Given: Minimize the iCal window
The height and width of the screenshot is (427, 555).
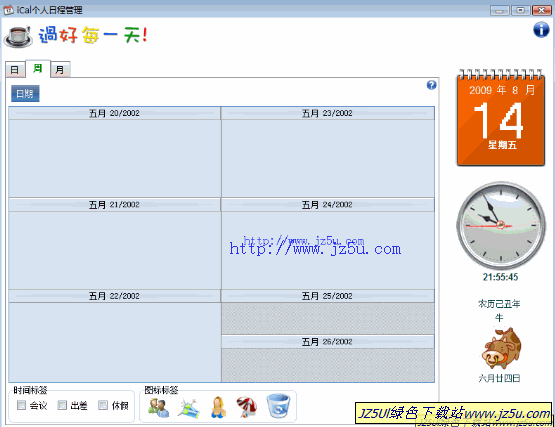Looking at the screenshot, I should click(499, 10).
